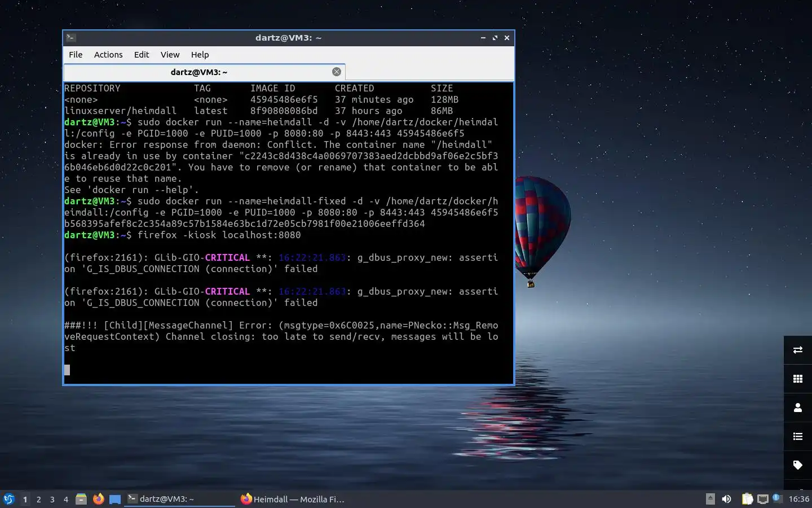Click the 'latest' tag value

(x=211, y=111)
